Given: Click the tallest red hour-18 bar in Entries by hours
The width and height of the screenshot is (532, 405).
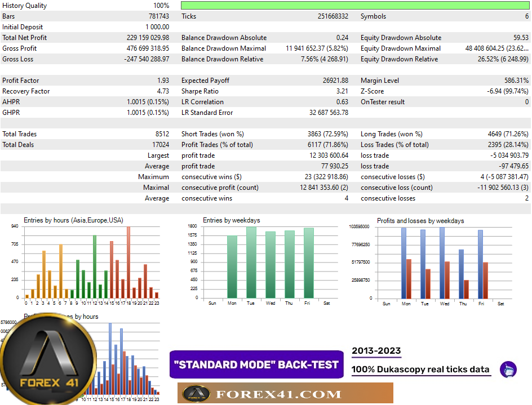Looking at the screenshot, I should 128,262.
